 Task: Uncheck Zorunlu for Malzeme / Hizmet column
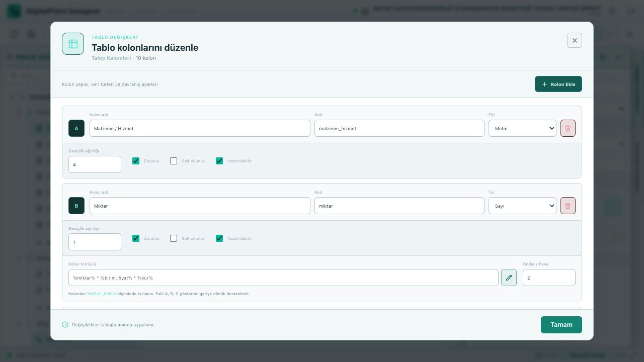click(x=136, y=161)
